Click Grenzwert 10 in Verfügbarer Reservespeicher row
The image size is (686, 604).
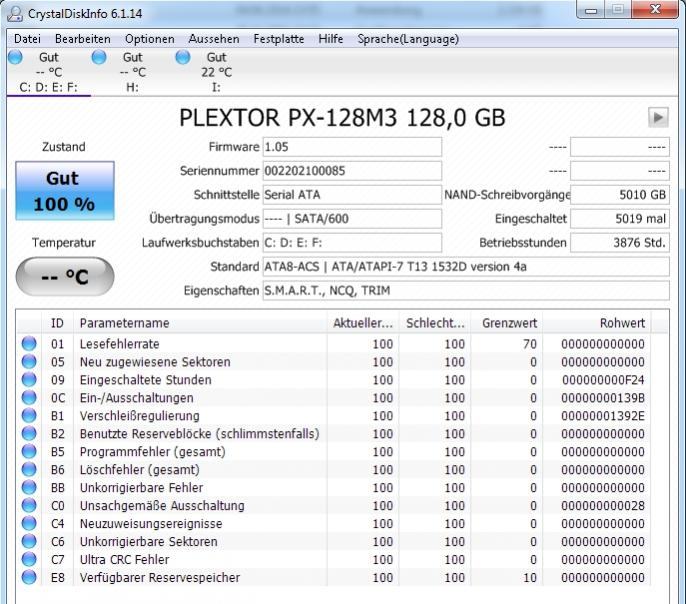[530, 578]
